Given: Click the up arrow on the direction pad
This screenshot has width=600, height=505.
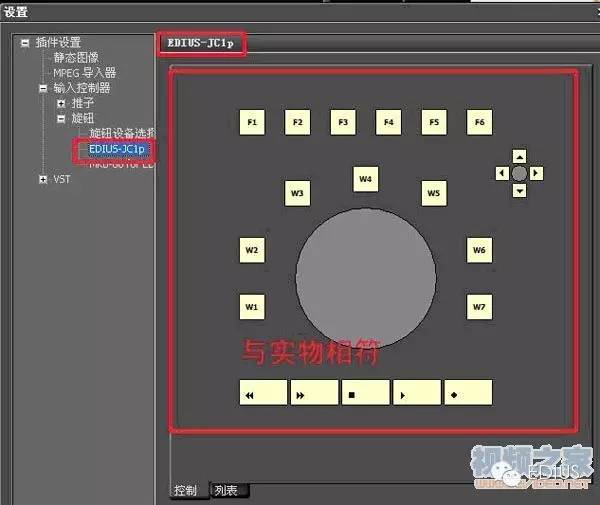Looking at the screenshot, I should pyautogui.click(x=519, y=156).
